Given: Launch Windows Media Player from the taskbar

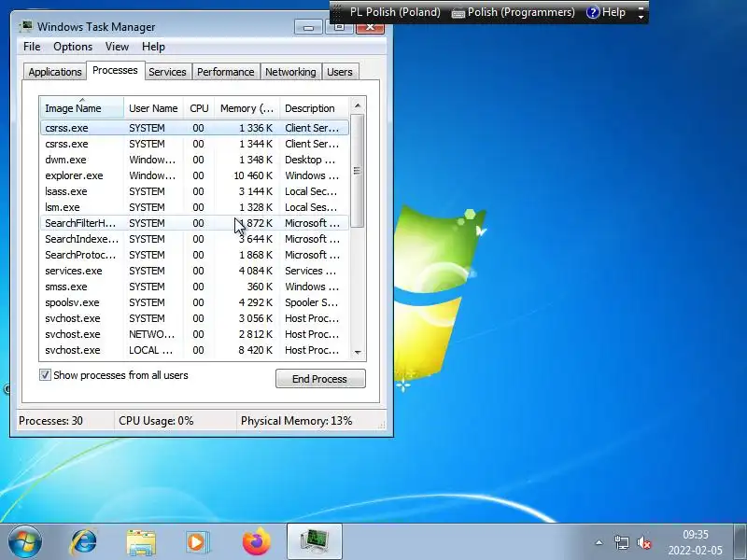Looking at the screenshot, I should [x=197, y=542].
